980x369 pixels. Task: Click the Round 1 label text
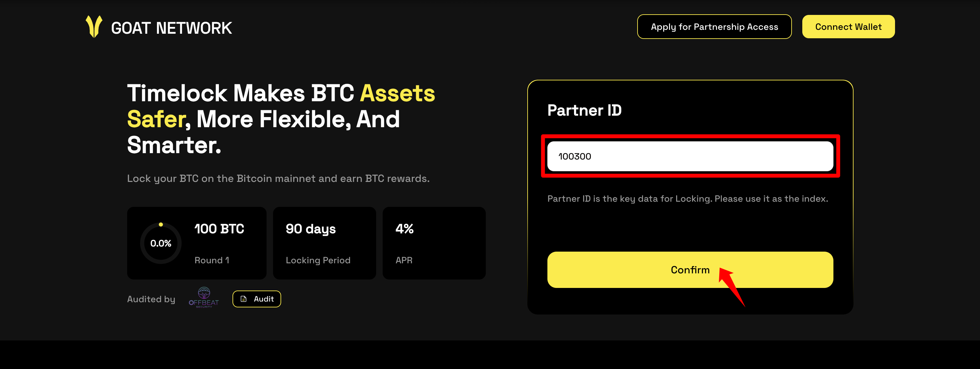tap(212, 260)
